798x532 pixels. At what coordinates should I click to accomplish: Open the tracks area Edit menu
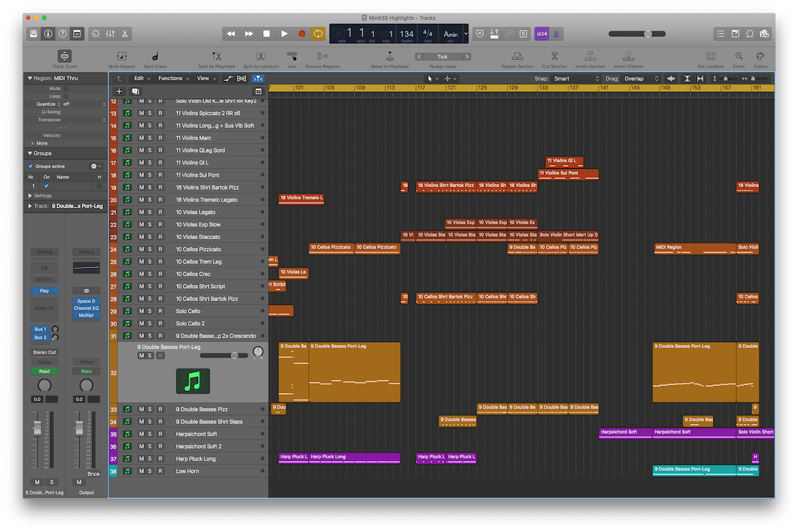point(141,78)
